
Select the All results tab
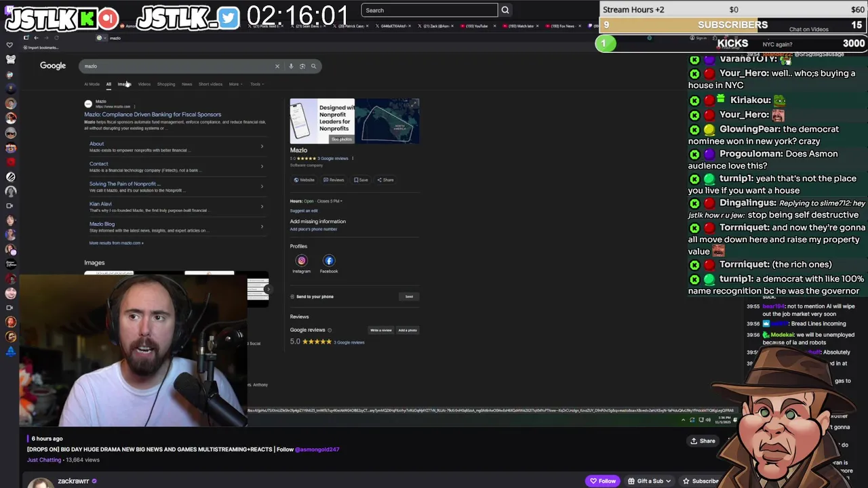pyautogui.click(x=108, y=84)
